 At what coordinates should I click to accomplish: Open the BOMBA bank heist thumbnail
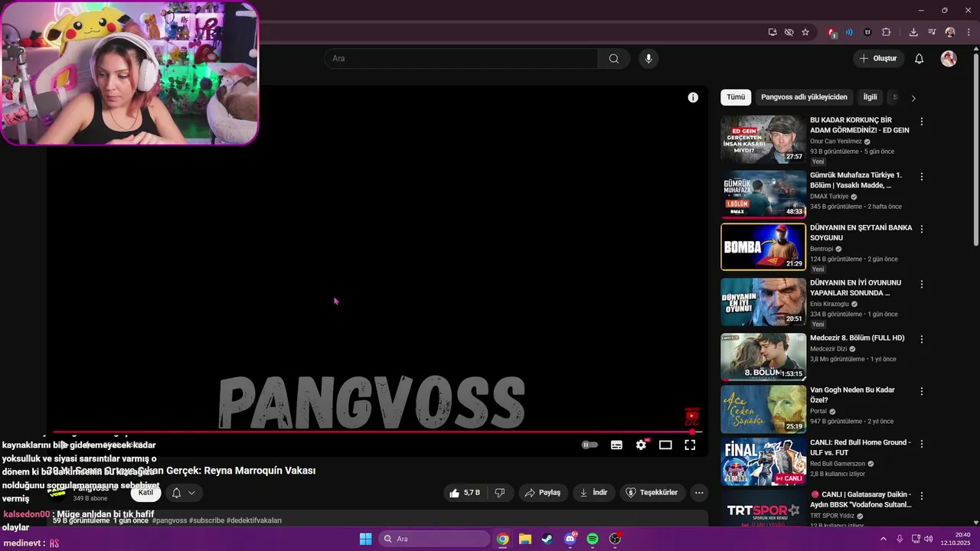coord(763,246)
